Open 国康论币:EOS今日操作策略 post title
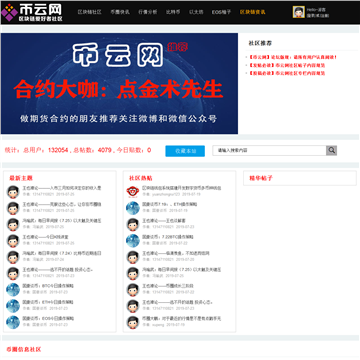The image size is (360, 360). click(x=48, y=319)
